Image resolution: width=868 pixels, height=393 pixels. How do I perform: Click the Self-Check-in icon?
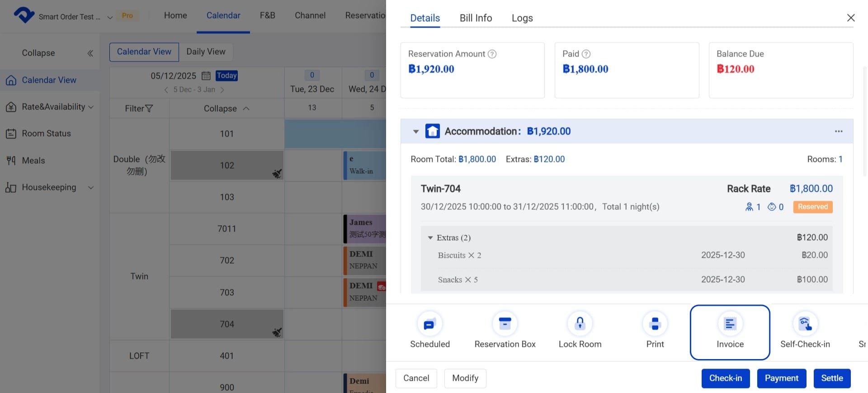click(x=805, y=324)
